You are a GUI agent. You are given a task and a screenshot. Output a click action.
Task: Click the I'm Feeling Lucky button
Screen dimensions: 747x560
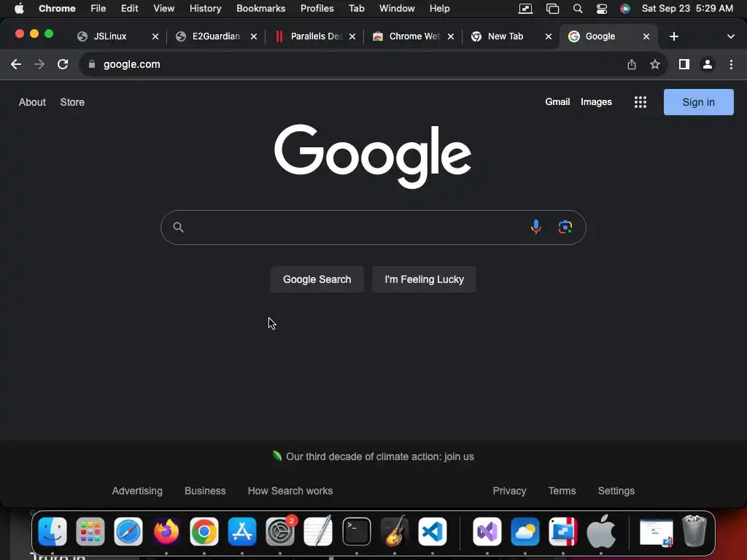424,279
